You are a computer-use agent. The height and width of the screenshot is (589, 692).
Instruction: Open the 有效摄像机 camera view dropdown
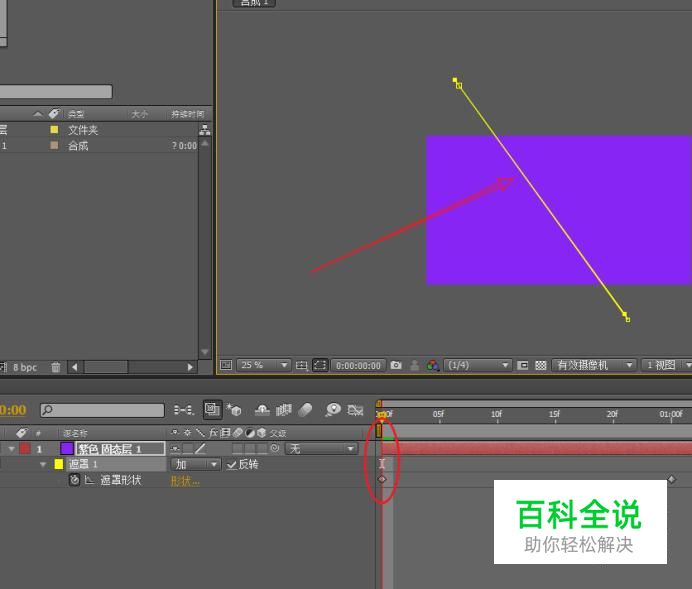point(594,365)
